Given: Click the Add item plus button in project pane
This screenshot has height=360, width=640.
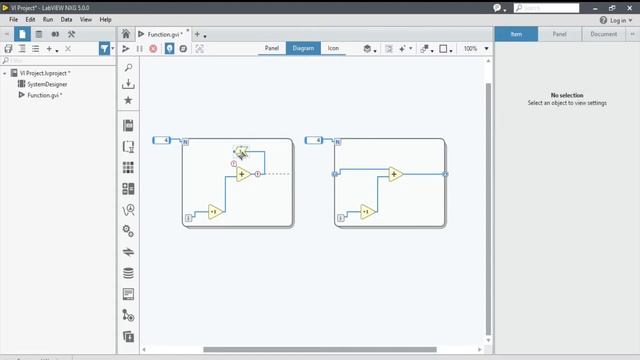Looking at the screenshot, I should [49, 49].
